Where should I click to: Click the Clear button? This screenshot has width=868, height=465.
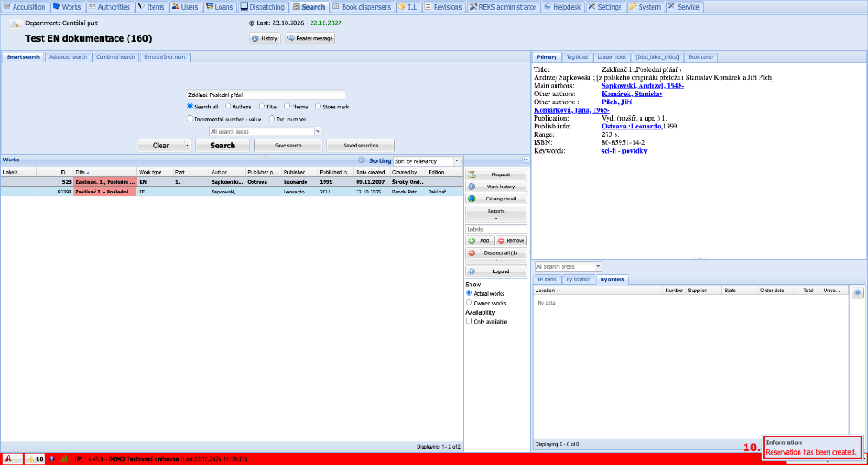pos(161,146)
